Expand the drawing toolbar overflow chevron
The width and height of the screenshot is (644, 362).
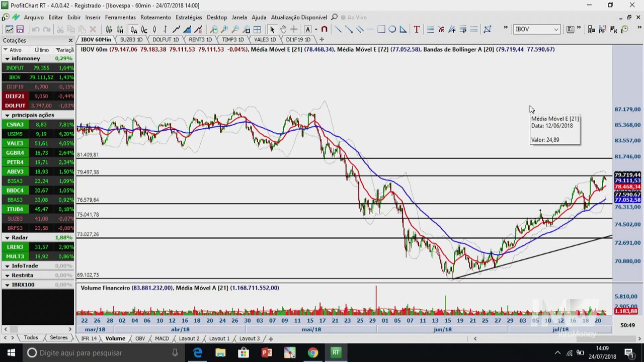point(506,29)
